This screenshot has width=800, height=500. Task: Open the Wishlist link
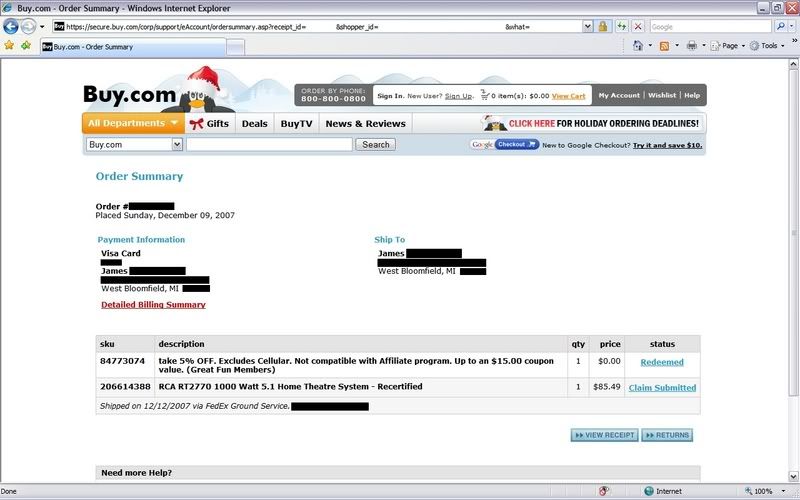(x=662, y=95)
